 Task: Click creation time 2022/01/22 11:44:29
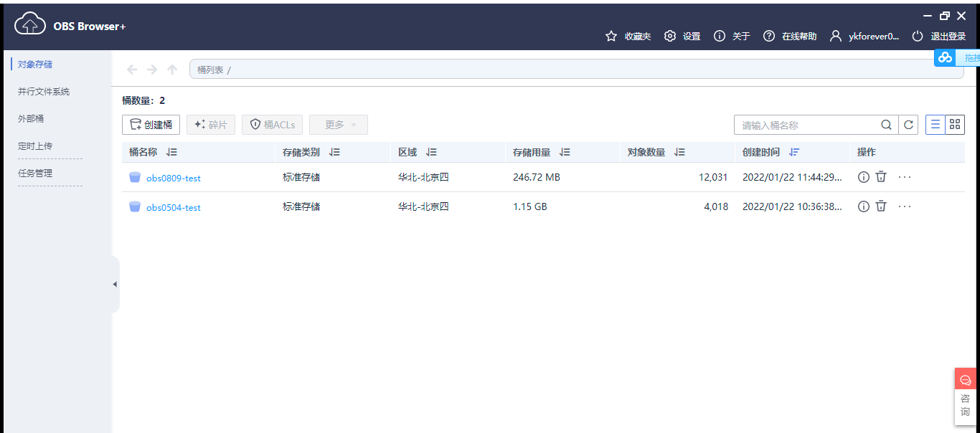(x=792, y=177)
